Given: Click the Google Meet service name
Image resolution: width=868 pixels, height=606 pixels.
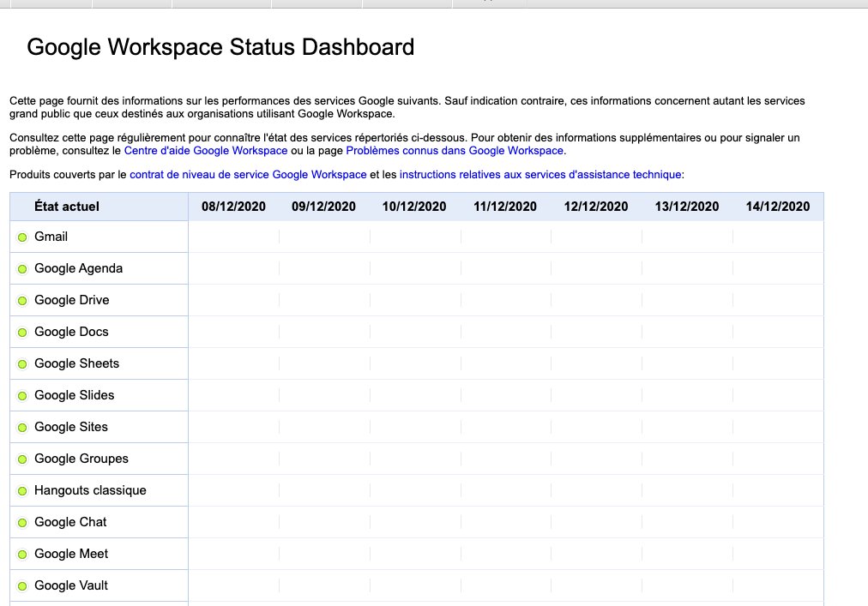Looking at the screenshot, I should [71, 554].
